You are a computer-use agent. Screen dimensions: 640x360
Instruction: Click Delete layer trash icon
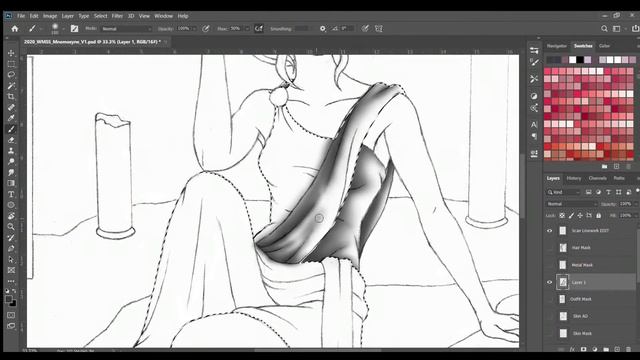point(629,349)
